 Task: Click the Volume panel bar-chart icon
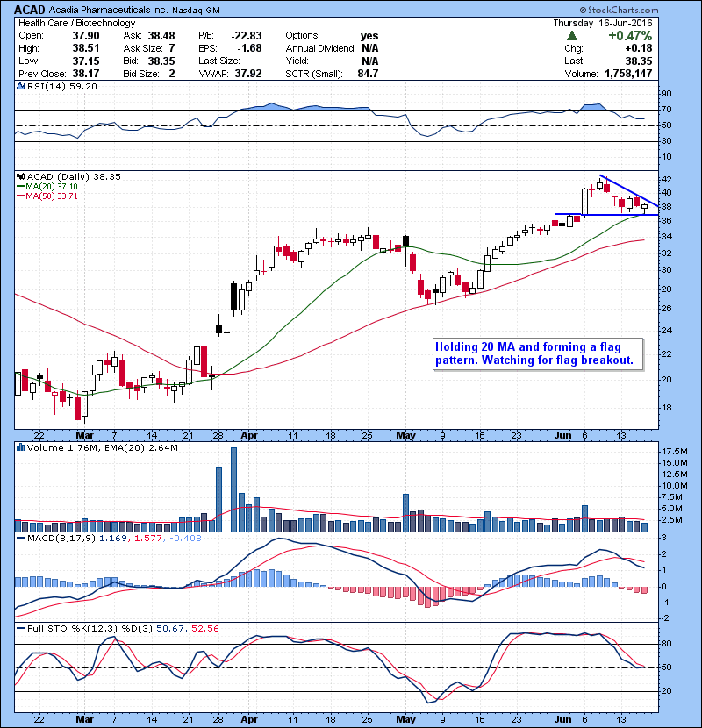point(20,447)
